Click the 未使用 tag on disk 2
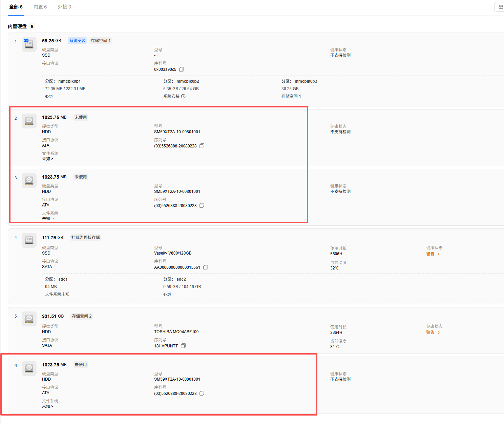This screenshot has width=504, height=423. tap(81, 117)
